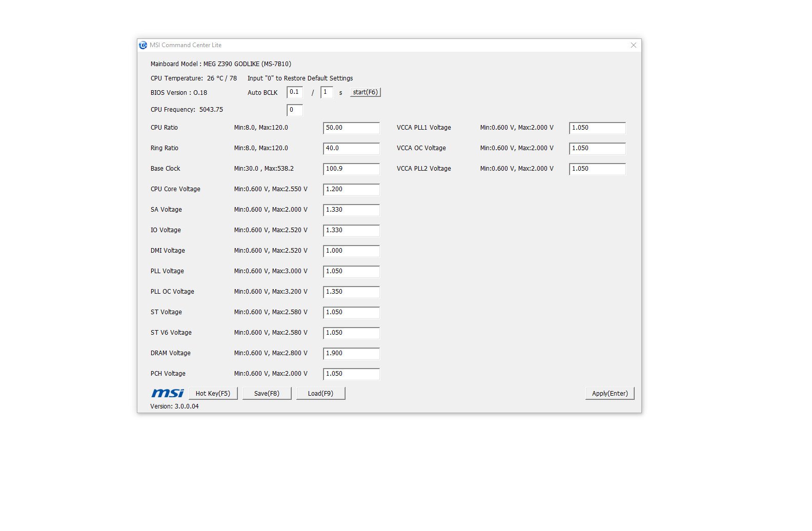Click the Base Clock value field
This screenshot has width=812, height=531.
[352, 169]
